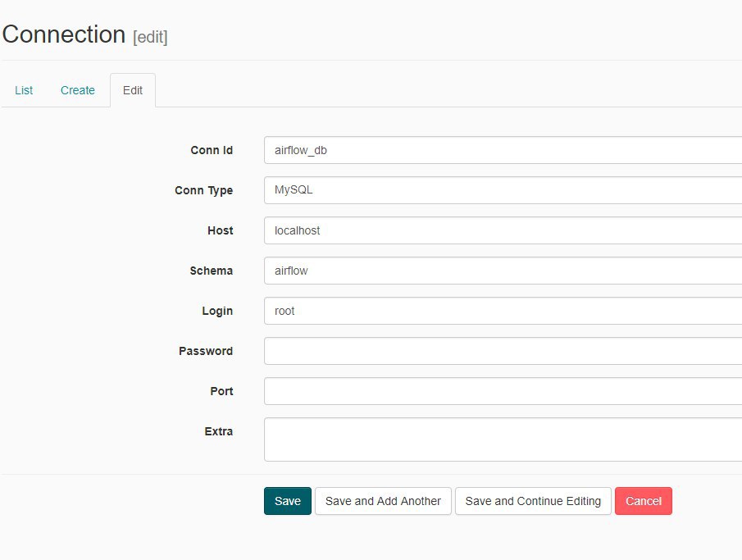Viewport: 742px width, 560px height.
Task: Click the empty Port field
Action: pyautogui.click(x=503, y=391)
